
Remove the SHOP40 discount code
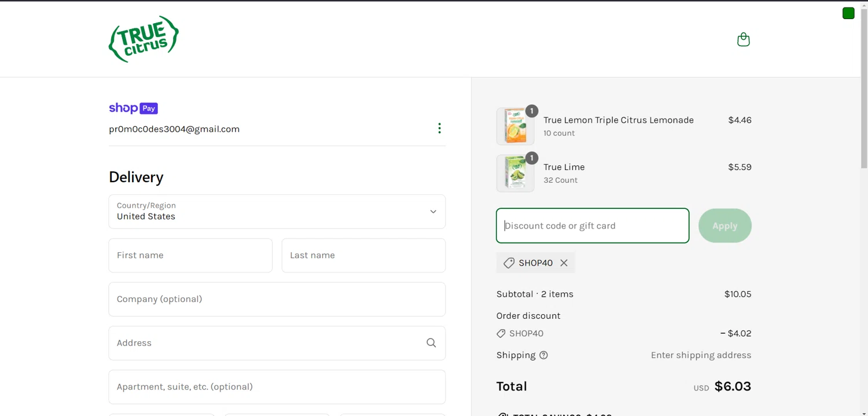[x=564, y=263]
